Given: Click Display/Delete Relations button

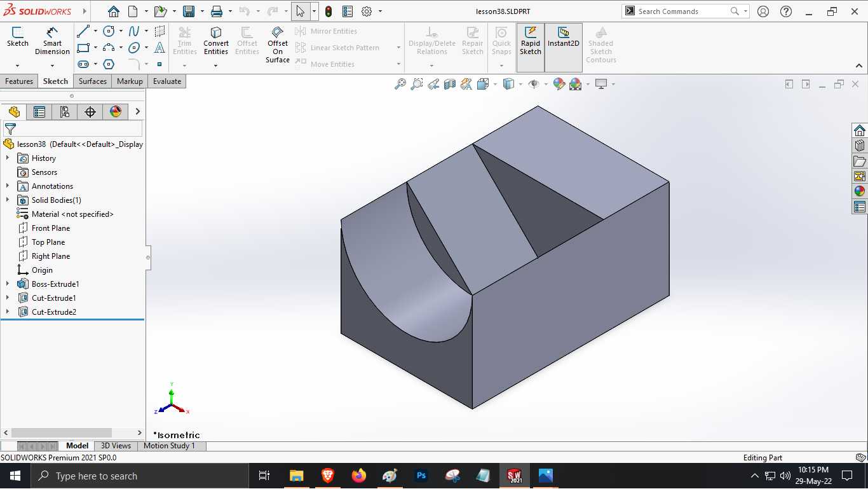Looking at the screenshot, I should coord(432,41).
